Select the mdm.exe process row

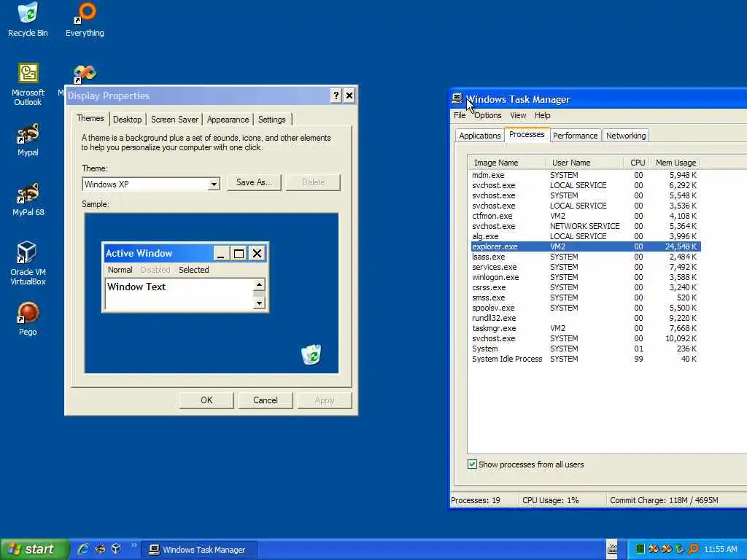(x=586, y=175)
